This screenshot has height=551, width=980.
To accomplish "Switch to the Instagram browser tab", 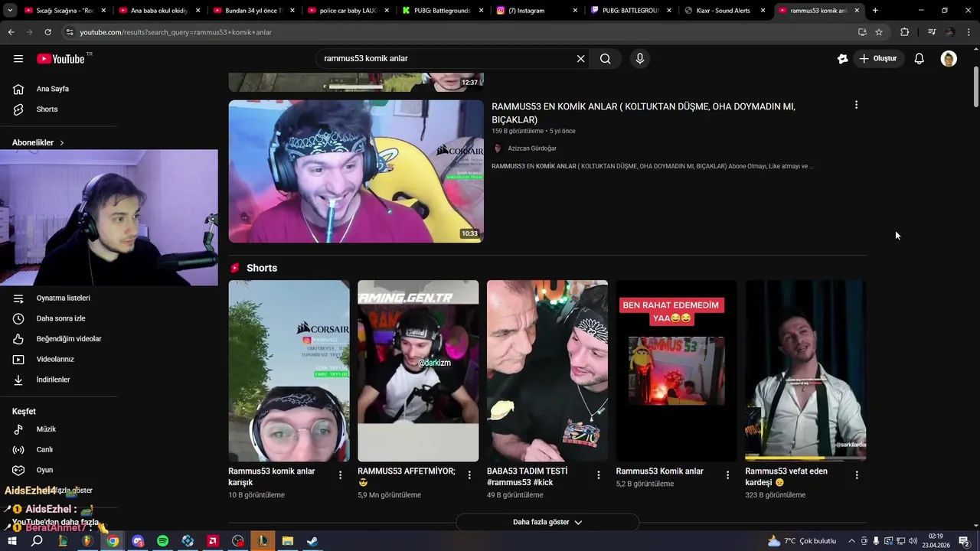I will [537, 11].
